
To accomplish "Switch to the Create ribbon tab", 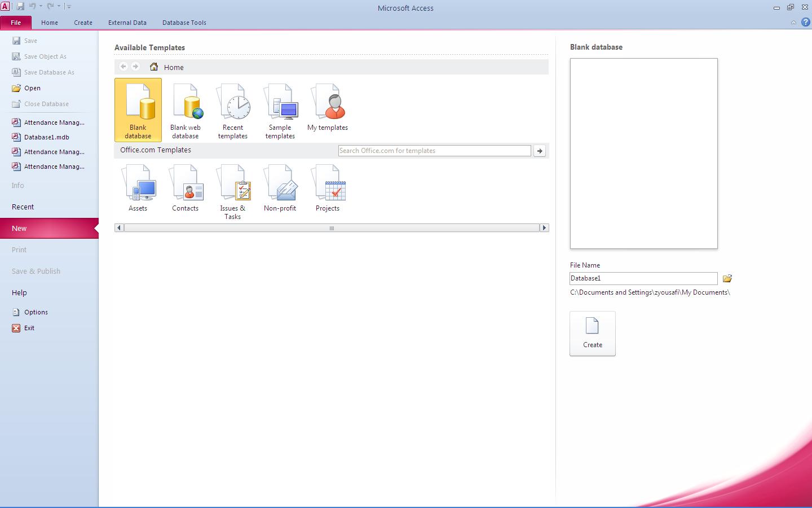I will point(83,23).
